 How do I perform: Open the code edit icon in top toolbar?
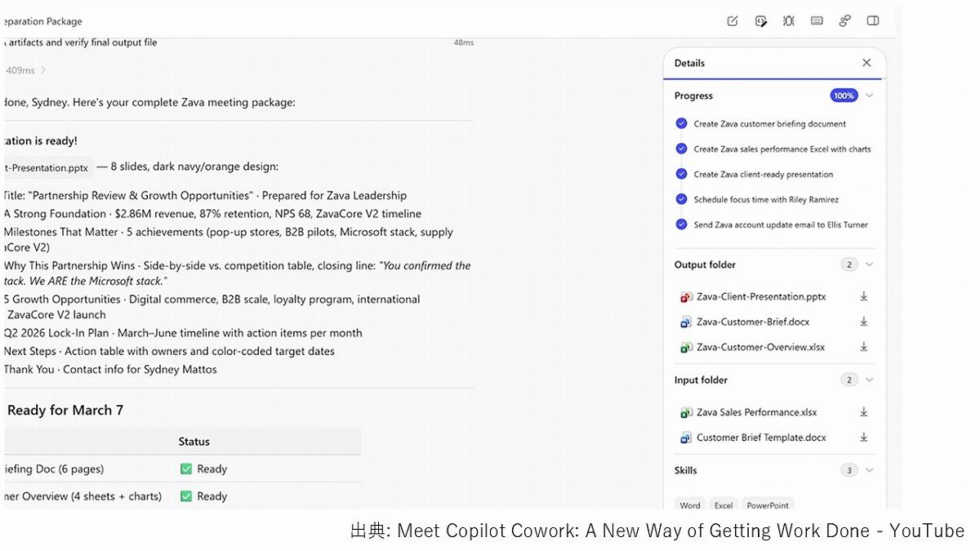pos(761,21)
